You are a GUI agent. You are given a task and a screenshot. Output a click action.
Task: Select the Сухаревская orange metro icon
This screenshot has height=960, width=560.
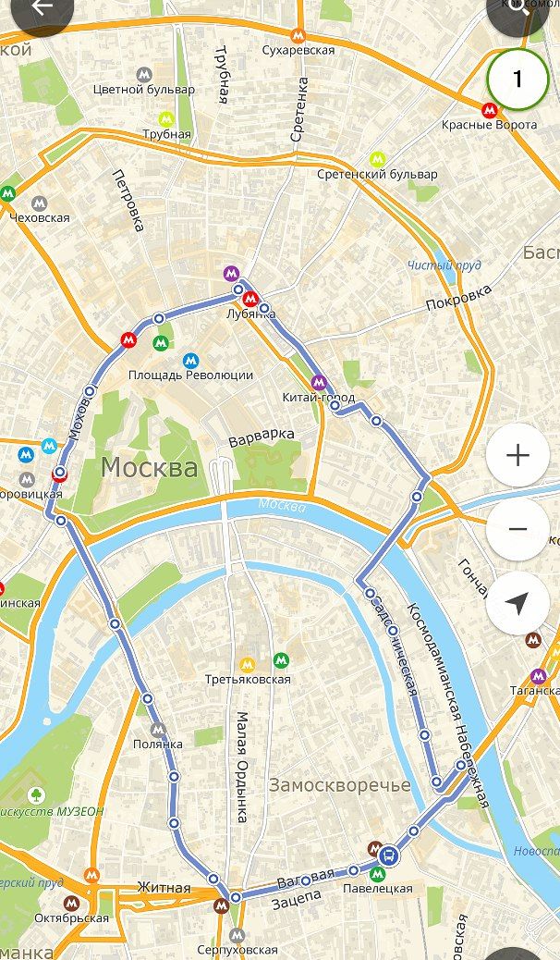tap(298, 35)
